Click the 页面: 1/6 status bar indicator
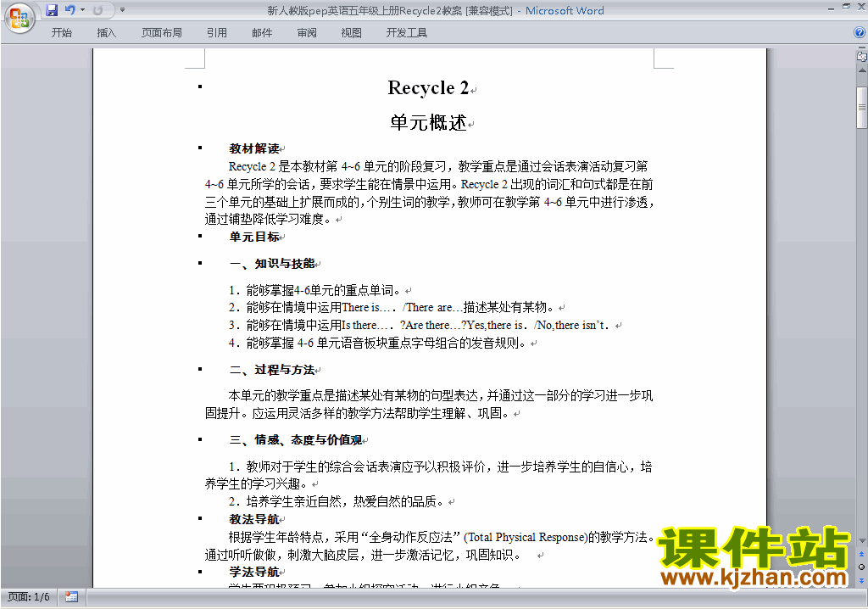Screen dimensions: 868x609 click(28, 597)
